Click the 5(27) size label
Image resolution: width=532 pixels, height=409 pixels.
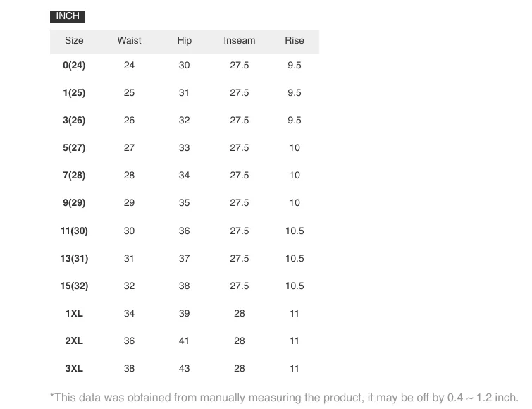click(x=74, y=147)
